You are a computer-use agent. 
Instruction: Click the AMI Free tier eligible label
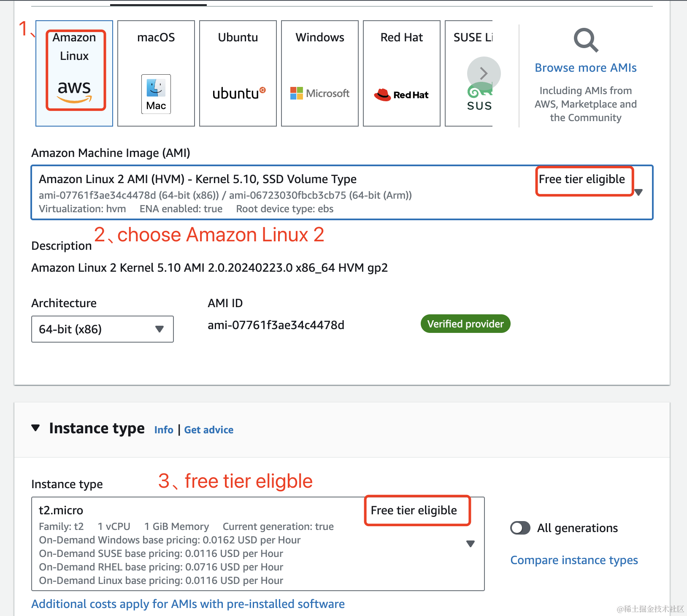[x=582, y=179]
